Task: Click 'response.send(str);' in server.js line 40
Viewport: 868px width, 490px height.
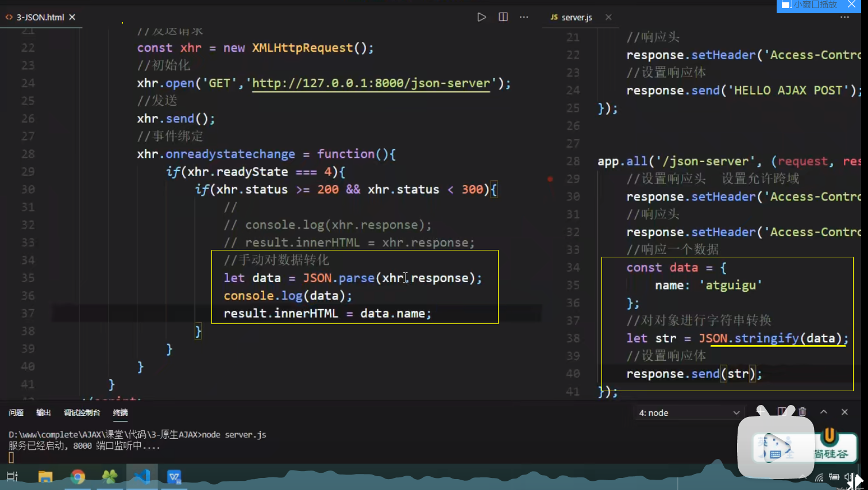Action: (x=694, y=374)
